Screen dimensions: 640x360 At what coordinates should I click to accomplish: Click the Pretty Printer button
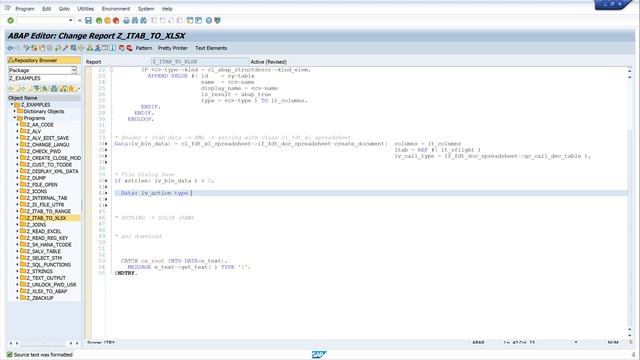173,48
